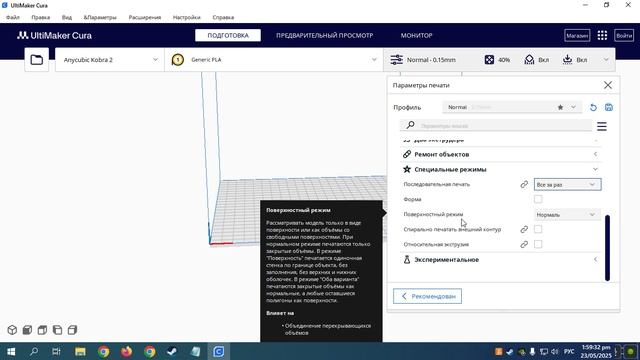Reset profile changes with undo arrow
This screenshot has width=640, height=360.
point(593,107)
